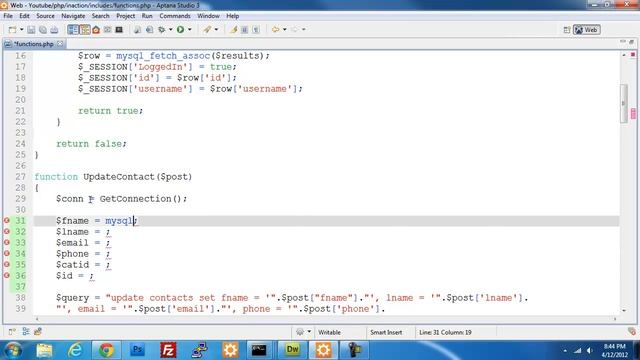This screenshot has height=360, width=640.
Task: Click the second icon in bottom-left status bar
Action: 26,331
